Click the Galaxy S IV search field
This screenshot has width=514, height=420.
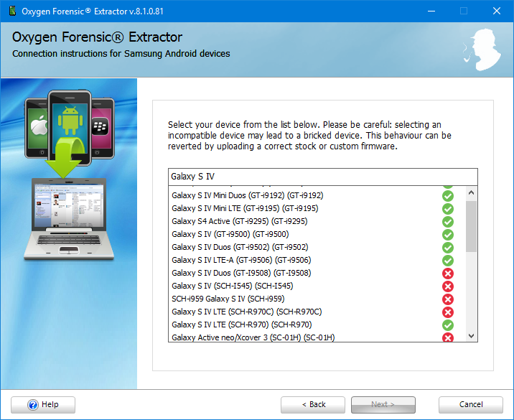coord(322,177)
